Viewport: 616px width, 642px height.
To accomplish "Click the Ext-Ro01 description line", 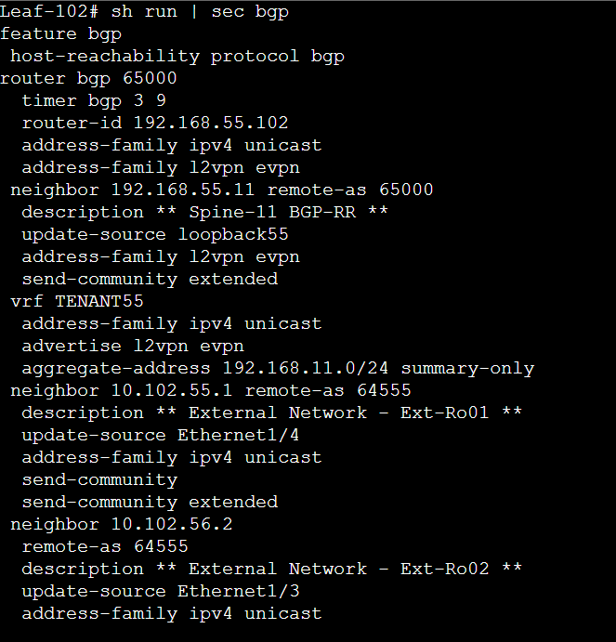I will click(x=272, y=413).
